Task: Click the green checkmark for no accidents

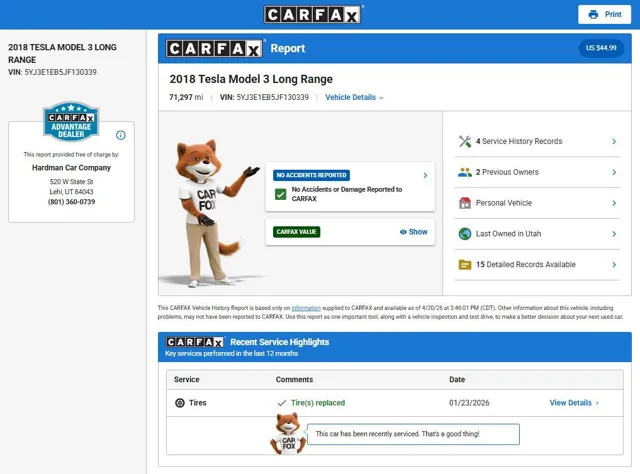Action: tap(280, 194)
